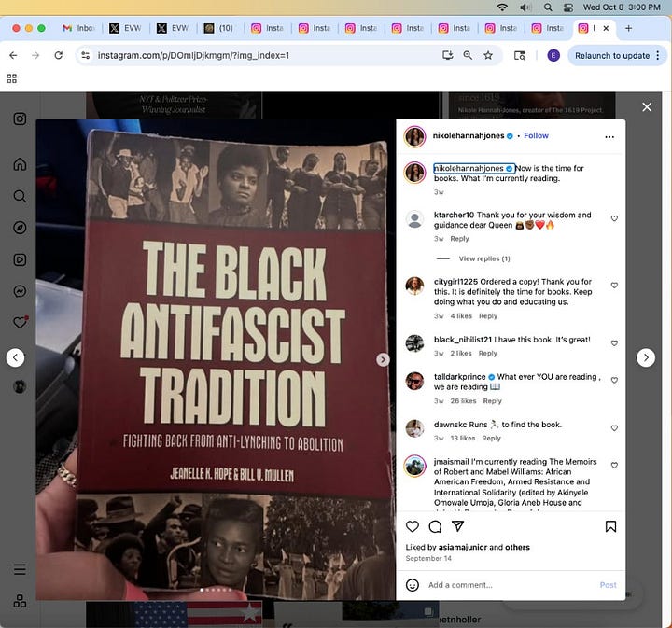The height and width of the screenshot is (628, 672).
Task: Open Instagram home via logo icon
Action: 20,119
